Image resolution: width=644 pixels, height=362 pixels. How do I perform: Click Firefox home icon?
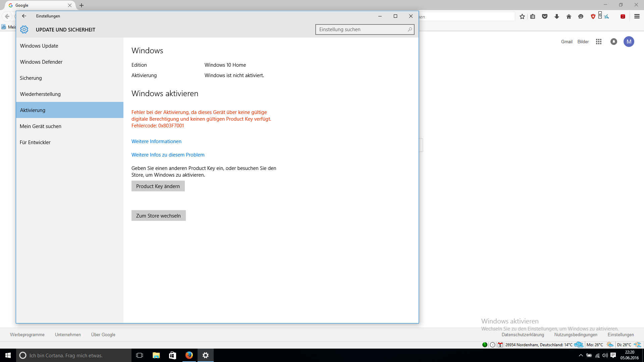click(x=569, y=16)
